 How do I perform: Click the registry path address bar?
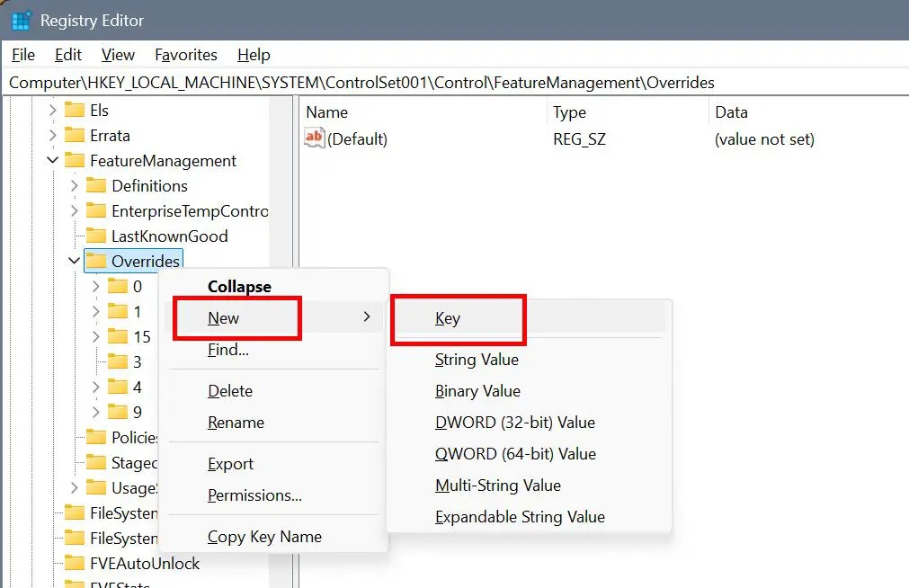tap(455, 83)
